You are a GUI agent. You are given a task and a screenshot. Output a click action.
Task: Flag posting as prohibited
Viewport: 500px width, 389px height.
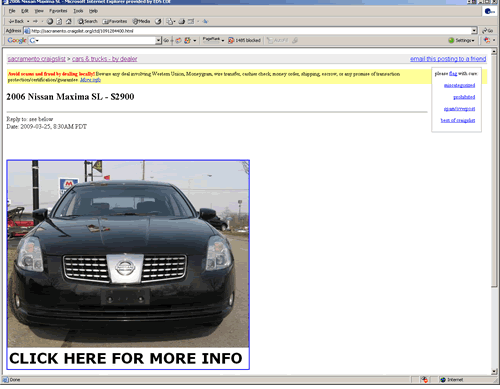[x=464, y=97]
